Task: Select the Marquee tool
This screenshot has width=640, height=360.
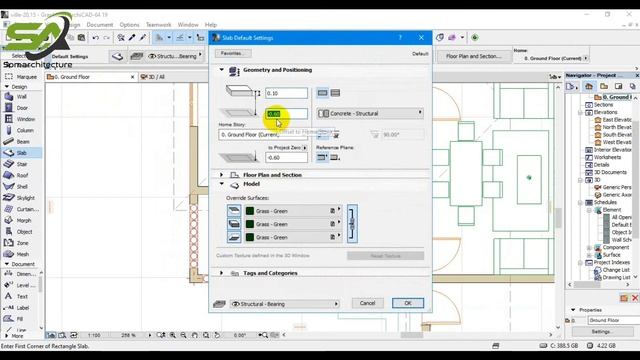Action: point(21,77)
